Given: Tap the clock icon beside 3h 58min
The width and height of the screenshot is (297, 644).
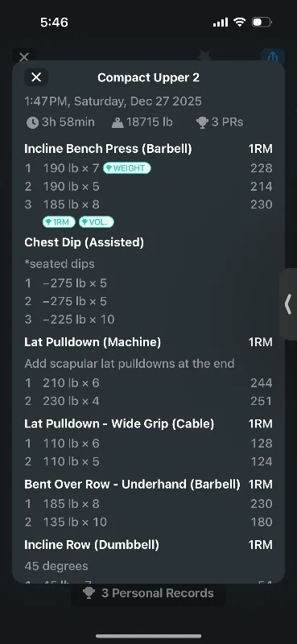Looking at the screenshot, I should tap(32, 122).
